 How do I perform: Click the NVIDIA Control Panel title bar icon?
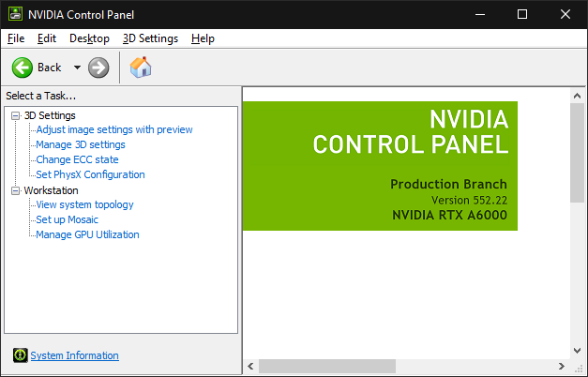pyautogui.click(x=15, y=14)
